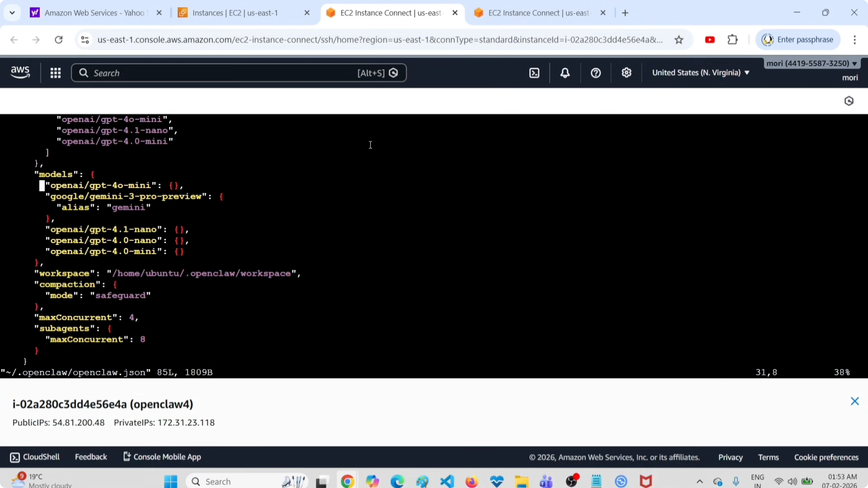
Task: Switch to Amazon Web Services Yahoo tab
Action: pyautogui.click(x=94, y=13)
